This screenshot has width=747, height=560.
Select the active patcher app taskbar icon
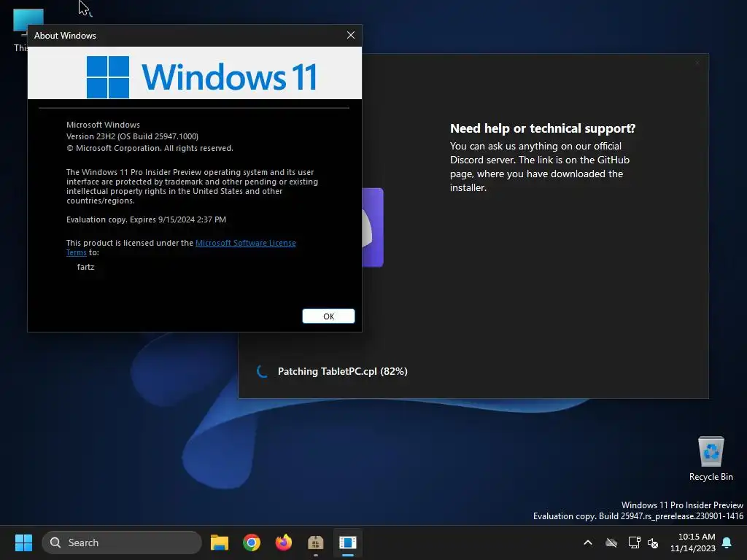tap(348, 542)
